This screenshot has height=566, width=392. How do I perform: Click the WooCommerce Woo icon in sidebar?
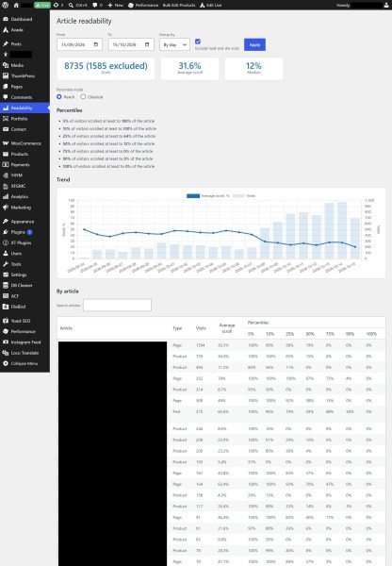pos(6,143)
